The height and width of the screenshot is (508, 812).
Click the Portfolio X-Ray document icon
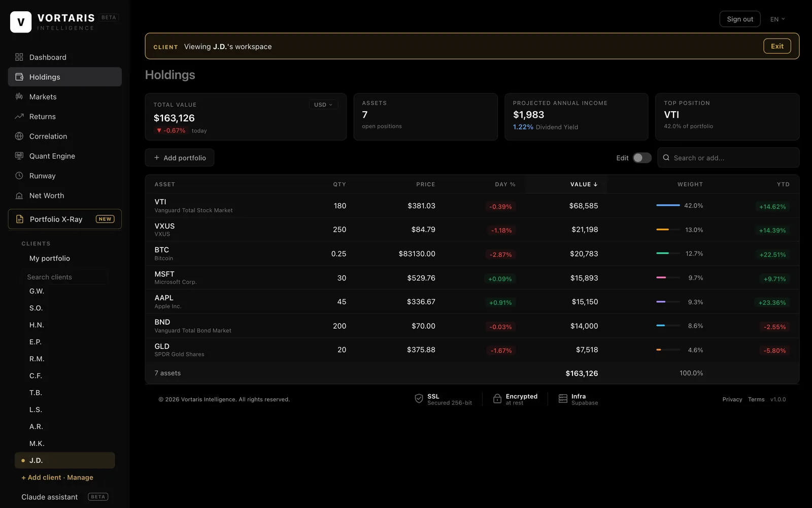[20, 219]
